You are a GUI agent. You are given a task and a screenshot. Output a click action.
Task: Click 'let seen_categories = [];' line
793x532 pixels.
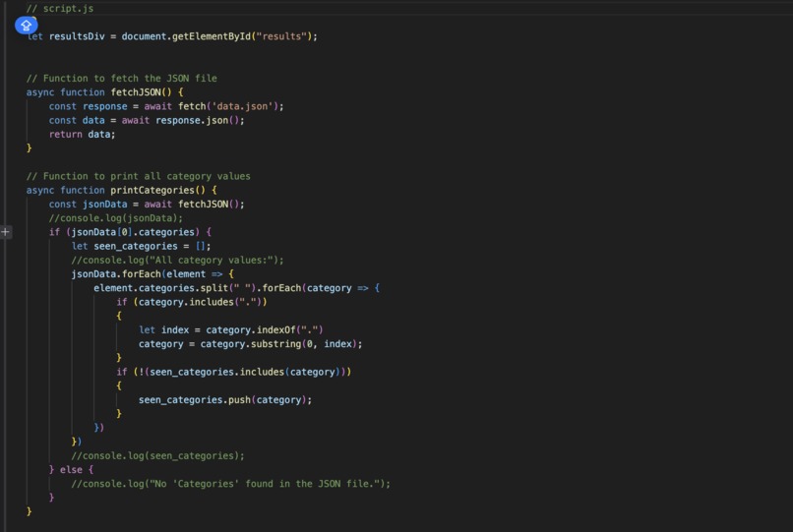tap(141, 246)
